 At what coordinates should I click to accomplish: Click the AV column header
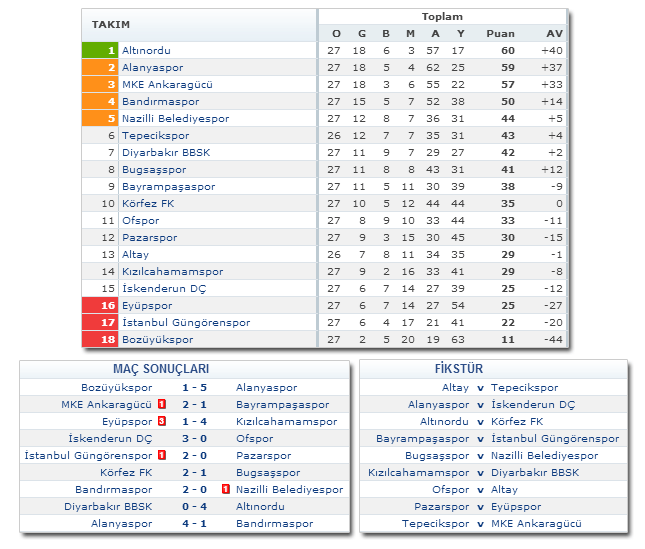pos(554,33)
